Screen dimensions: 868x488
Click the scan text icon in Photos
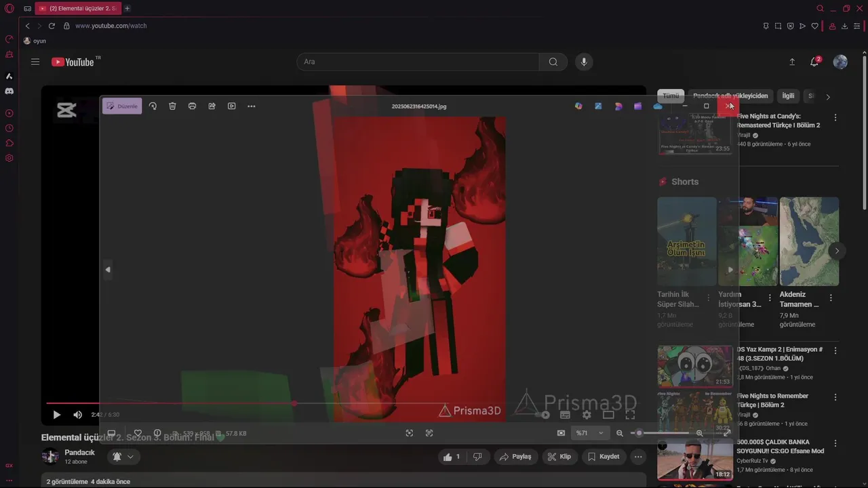(429, 433)
